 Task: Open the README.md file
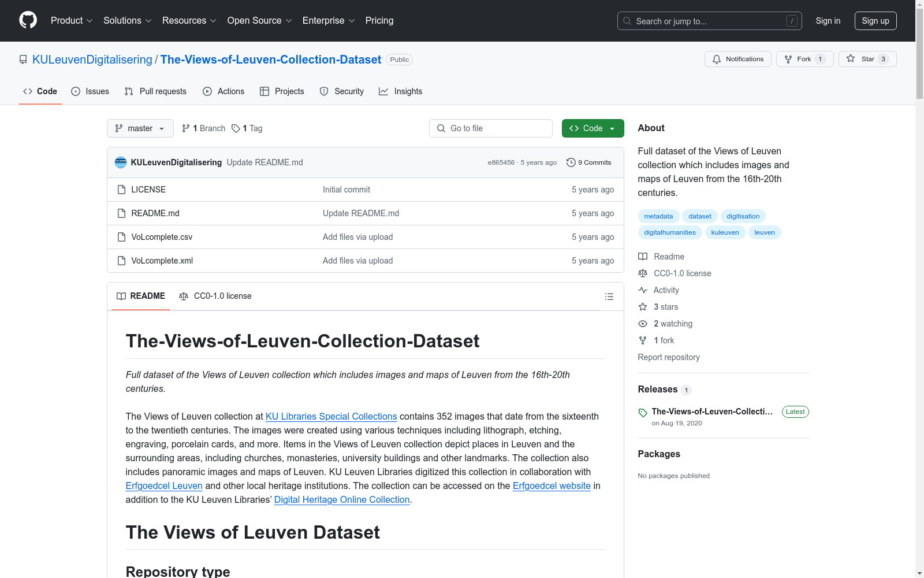point(155,213)
